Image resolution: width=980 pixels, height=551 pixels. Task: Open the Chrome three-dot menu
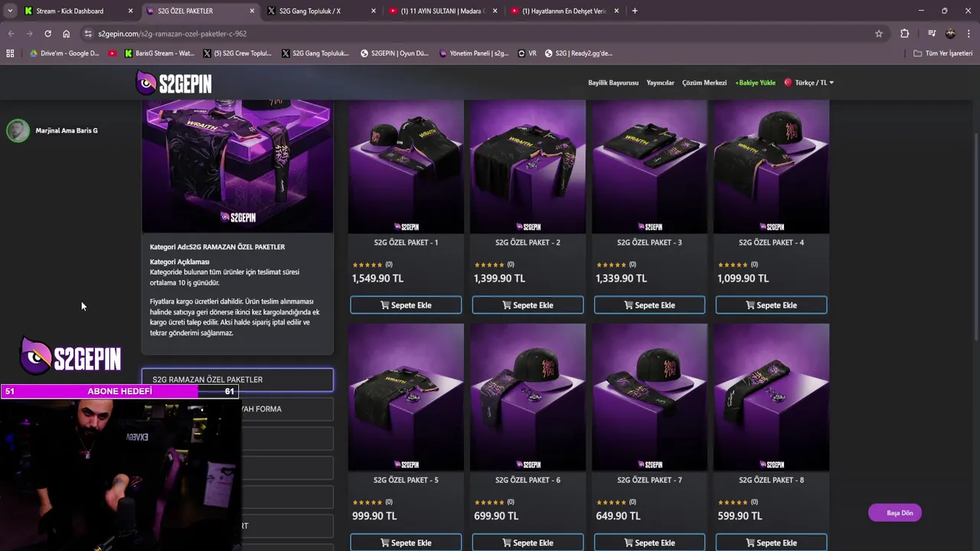point(969,34)
